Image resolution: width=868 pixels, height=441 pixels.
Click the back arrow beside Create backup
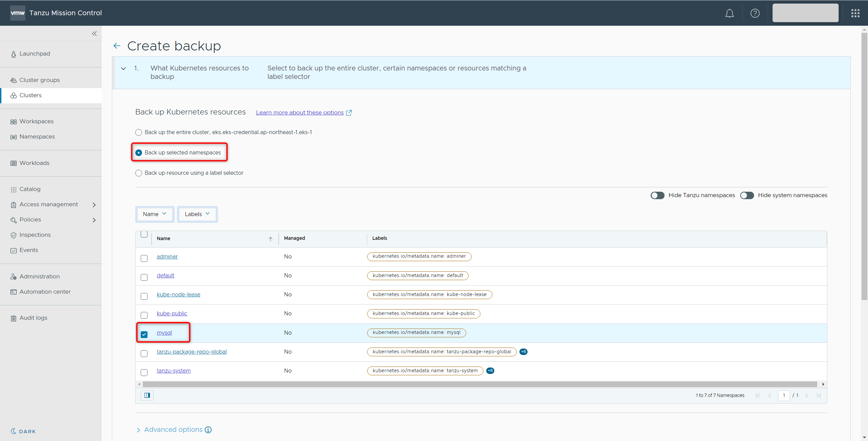117,46
